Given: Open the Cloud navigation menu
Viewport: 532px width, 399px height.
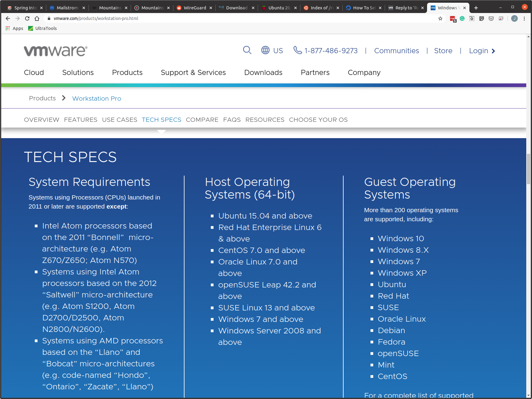Looking at the screenshot, I should 34,73.
